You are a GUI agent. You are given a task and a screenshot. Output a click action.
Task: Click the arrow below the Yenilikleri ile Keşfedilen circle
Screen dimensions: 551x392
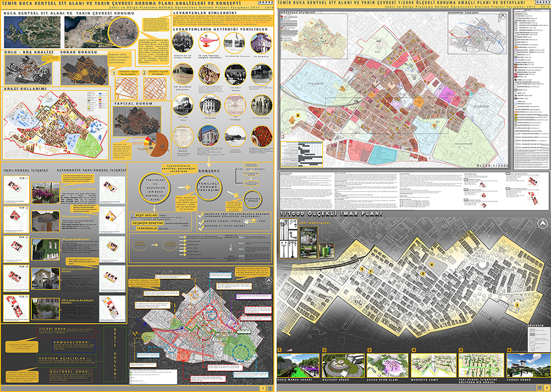pos(154,208)
